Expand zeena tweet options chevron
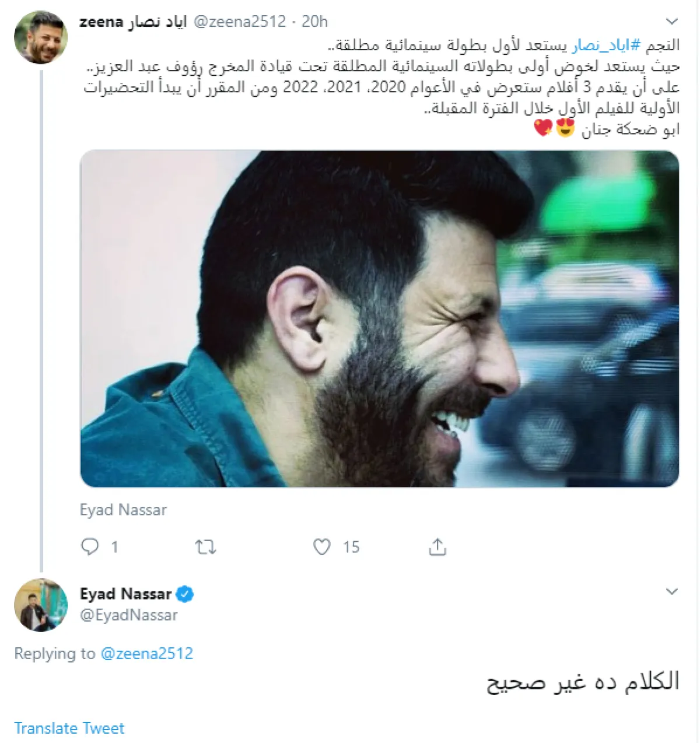Screen dimensions: 700x743 672,22
